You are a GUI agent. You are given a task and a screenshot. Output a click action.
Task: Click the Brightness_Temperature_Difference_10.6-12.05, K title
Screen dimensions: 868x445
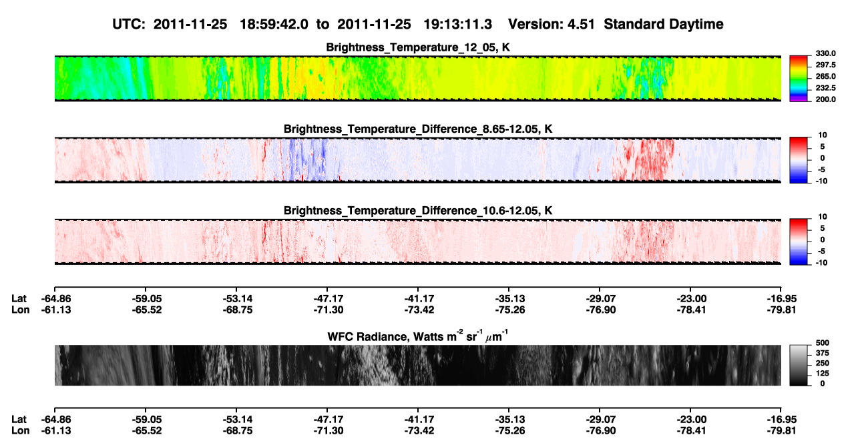point(418,210)
